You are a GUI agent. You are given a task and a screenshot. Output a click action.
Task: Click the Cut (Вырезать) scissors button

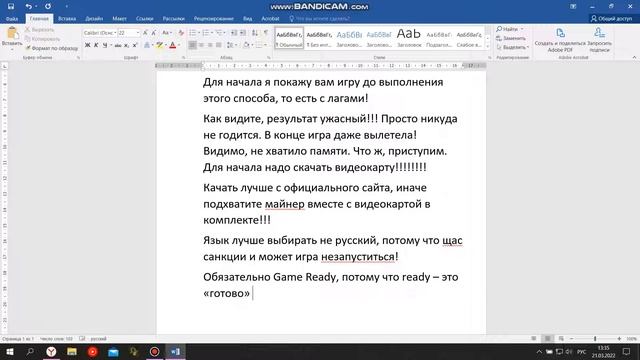tap(39, 30)
